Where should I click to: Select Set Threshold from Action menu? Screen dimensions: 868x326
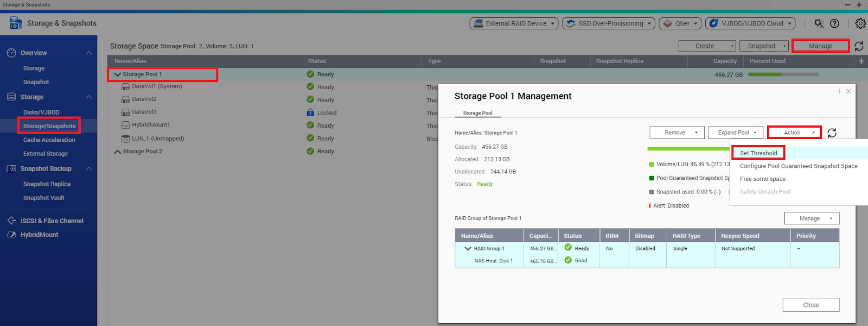pyautogui.click(x=758, y=153)
